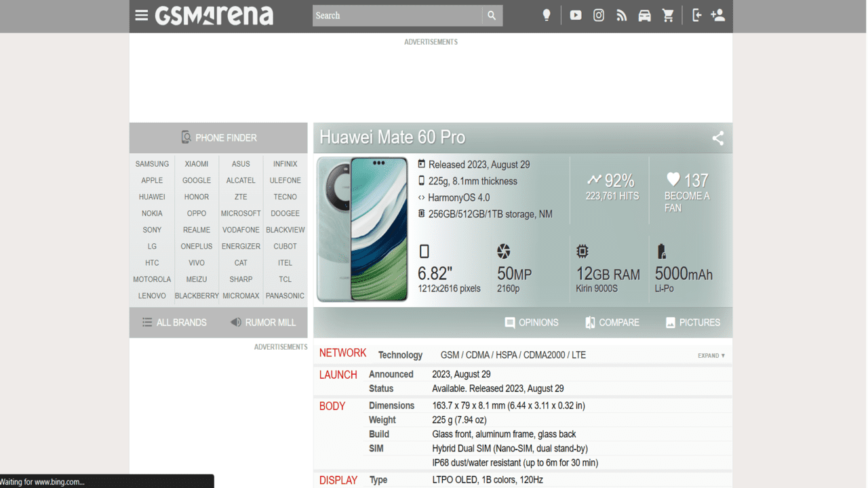Click the display size icon above 6.82"
This screenshot has height=488, width=868.
pos(425,251)
